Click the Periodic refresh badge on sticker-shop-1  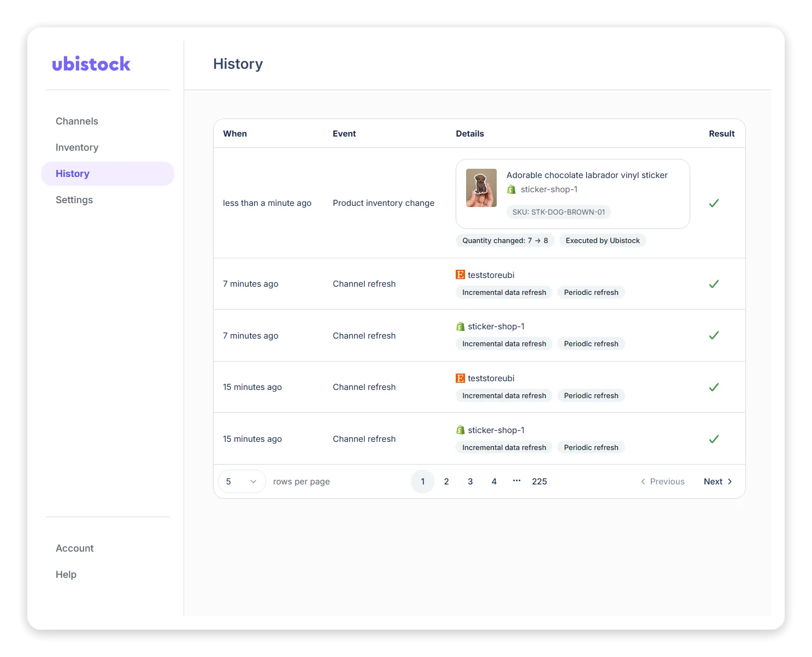pyautogui.click(x=591, y=344)
